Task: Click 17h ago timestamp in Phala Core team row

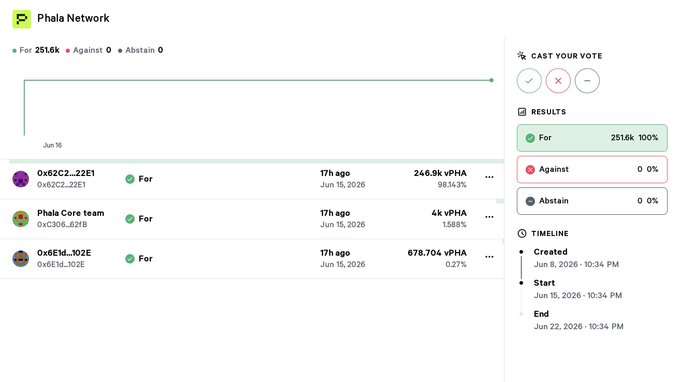Action: (335, 213)
